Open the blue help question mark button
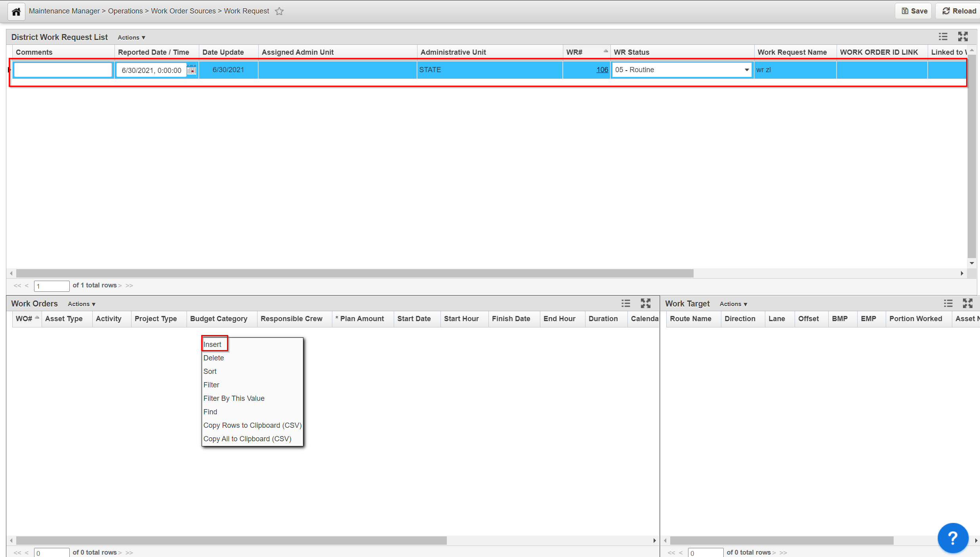Screen dimensions: 980x557 click(953, 538)
